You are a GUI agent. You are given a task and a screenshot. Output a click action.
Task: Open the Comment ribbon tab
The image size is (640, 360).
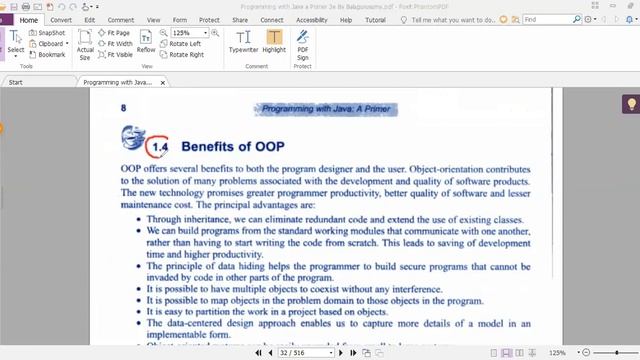(x=120, y=20)
